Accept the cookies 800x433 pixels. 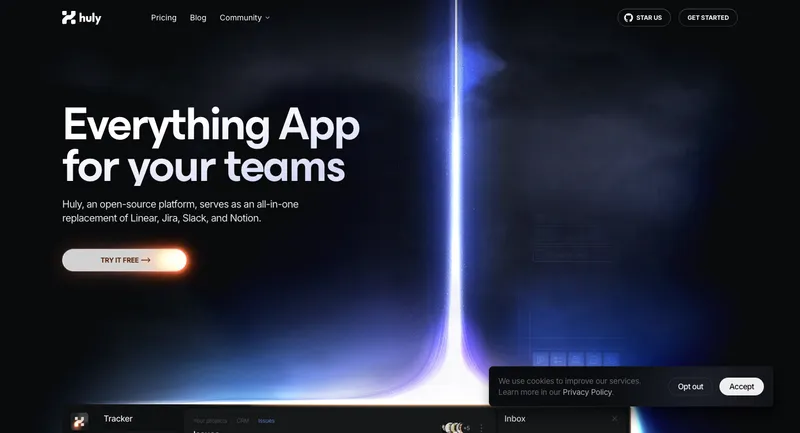(741, 386)
